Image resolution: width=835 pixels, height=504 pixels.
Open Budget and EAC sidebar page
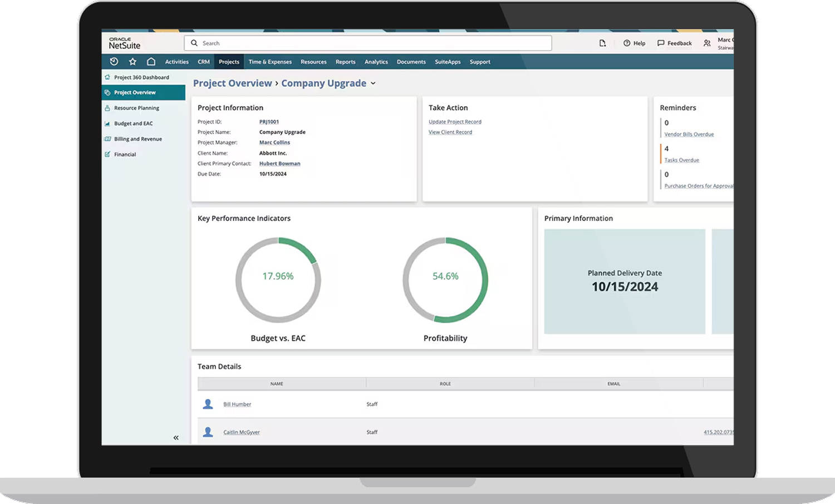(133, 123)
